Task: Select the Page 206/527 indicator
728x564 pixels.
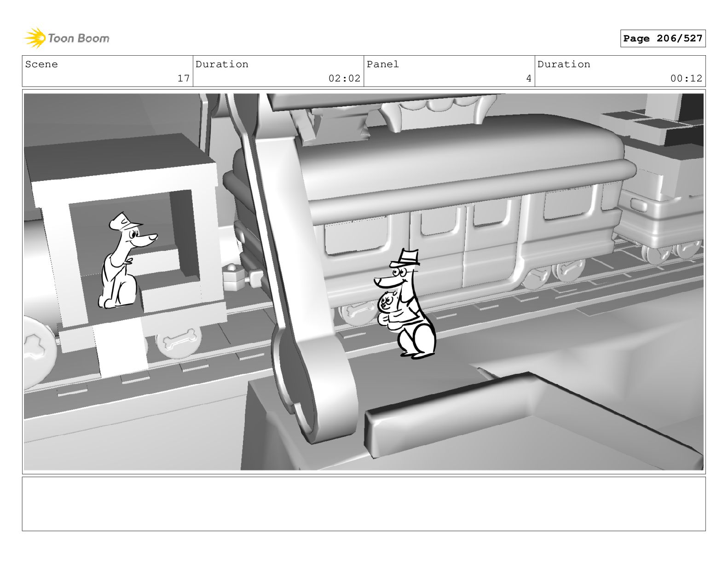Action: pyautogui.click(x=663, y=39)
